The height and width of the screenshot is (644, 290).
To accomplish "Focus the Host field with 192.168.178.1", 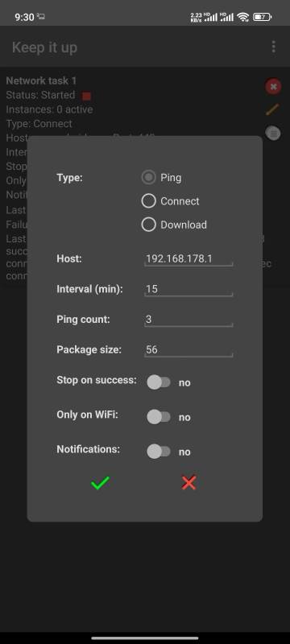I will [188, 258].
